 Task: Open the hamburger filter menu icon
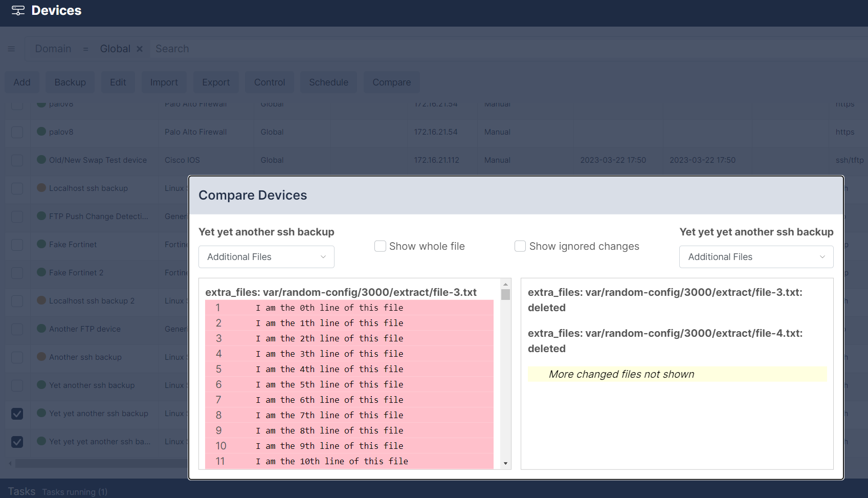click(x=11, y=49)
